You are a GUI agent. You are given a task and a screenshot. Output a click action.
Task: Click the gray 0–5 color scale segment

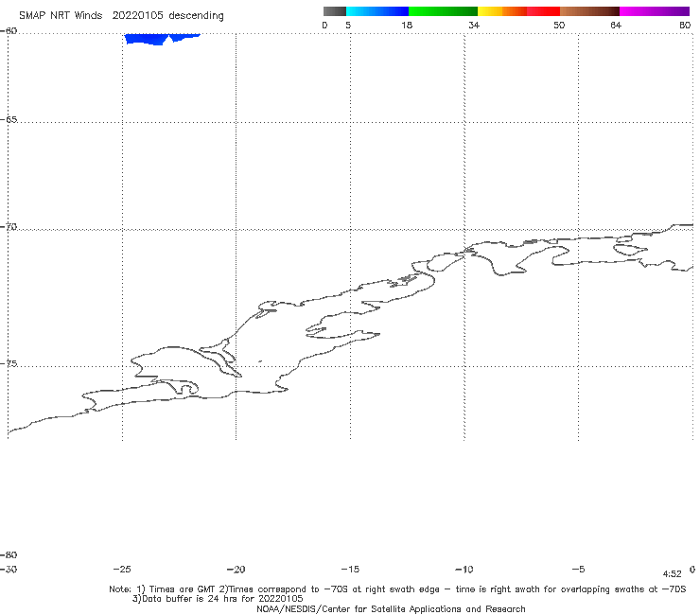point(335,11)
